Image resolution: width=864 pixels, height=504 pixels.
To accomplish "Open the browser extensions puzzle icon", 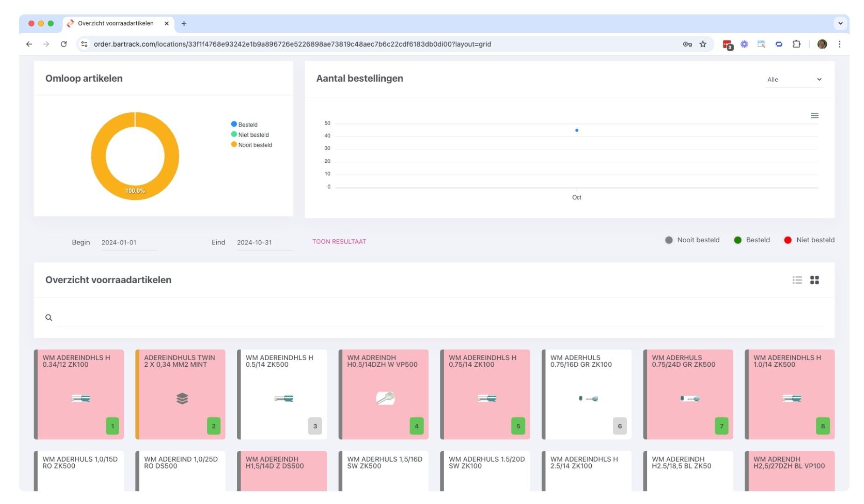I will [x=796, y=44].
